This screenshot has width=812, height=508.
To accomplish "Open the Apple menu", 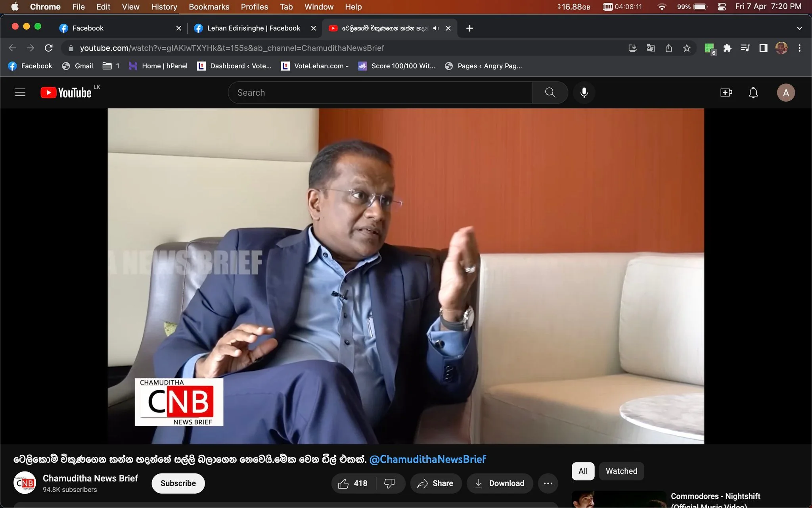I will click(x=15, y=7).
